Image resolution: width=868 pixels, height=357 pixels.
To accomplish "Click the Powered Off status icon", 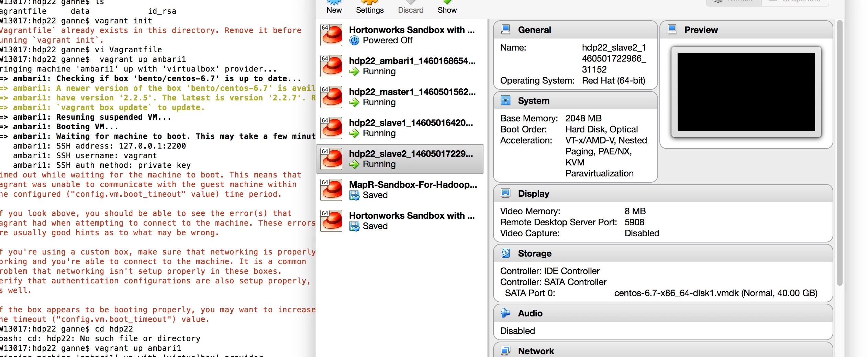I will click(354, 41).
